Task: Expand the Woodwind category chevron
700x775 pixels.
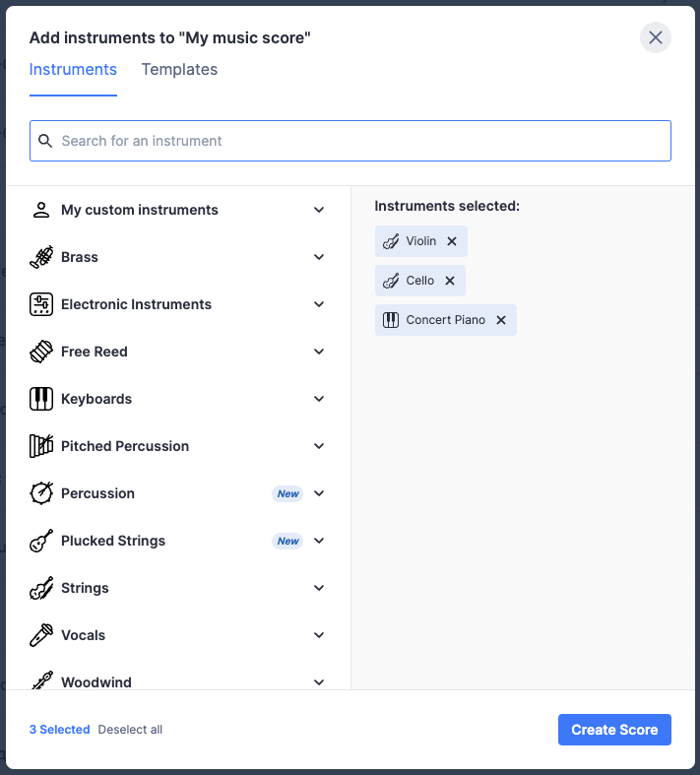Action: [319, 681]
